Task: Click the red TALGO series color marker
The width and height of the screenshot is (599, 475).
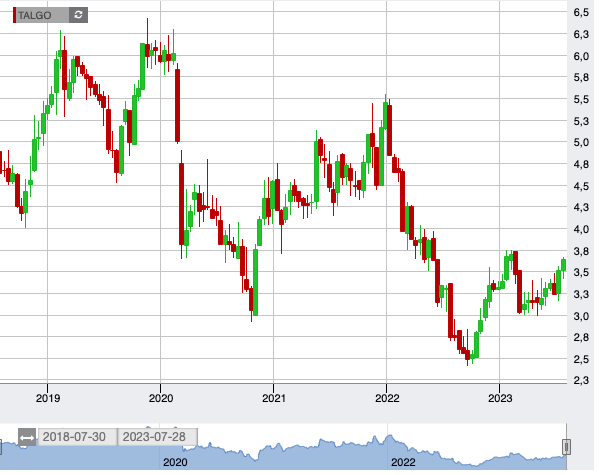Action: (x=15, y=15)
